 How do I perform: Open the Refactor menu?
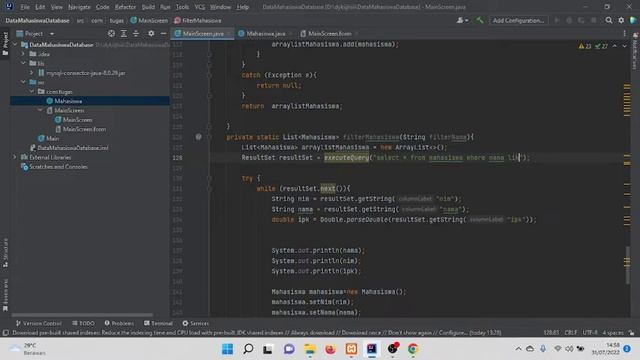(125, 7)
